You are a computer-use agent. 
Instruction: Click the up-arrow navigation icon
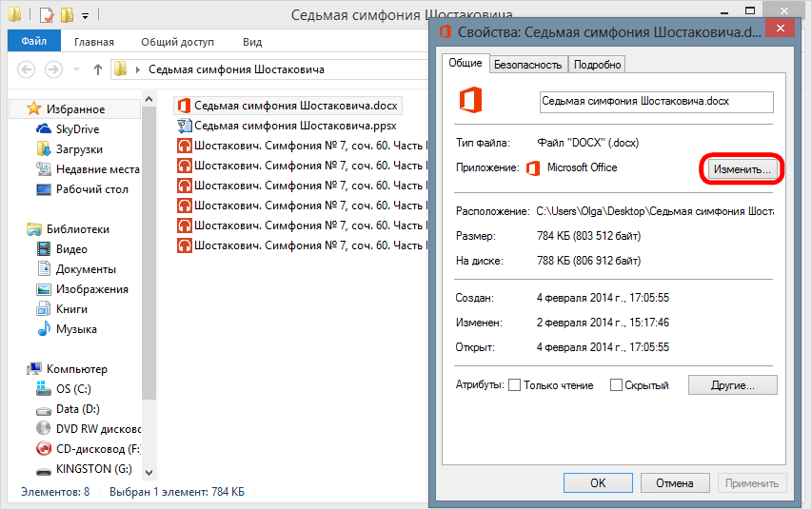(x=98, y=69)
